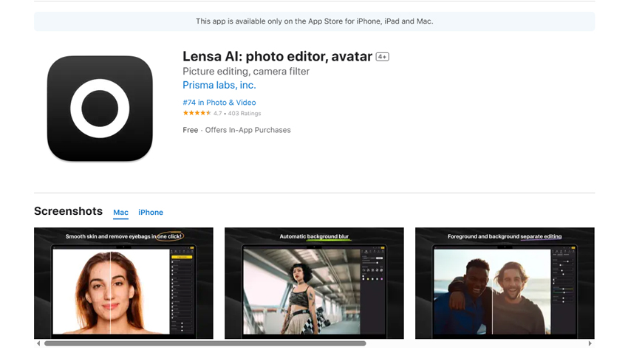Click the right arrow of the screenshots scrollbar
Screen dimensions: 628x364
click(590, 343)
